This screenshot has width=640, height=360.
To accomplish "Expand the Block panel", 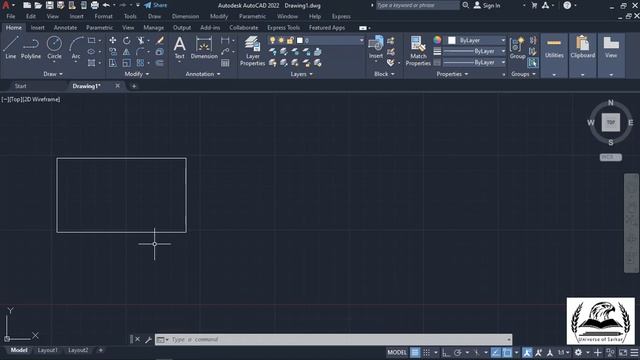I will [x=384, y=74].
